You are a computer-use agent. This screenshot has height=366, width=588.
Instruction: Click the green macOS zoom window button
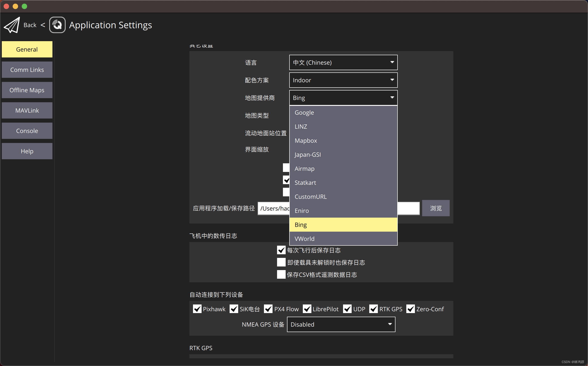(24, 6)
